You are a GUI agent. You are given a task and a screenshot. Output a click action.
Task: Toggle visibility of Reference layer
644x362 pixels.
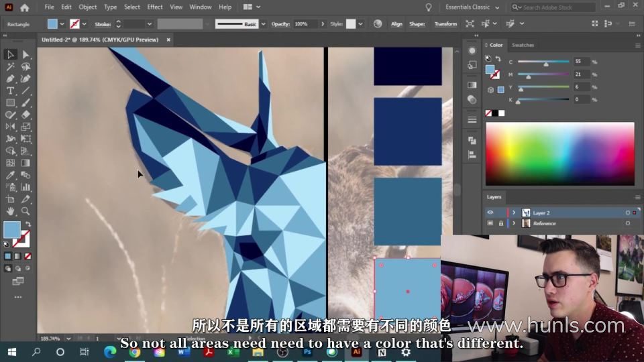tap(490, 223)
